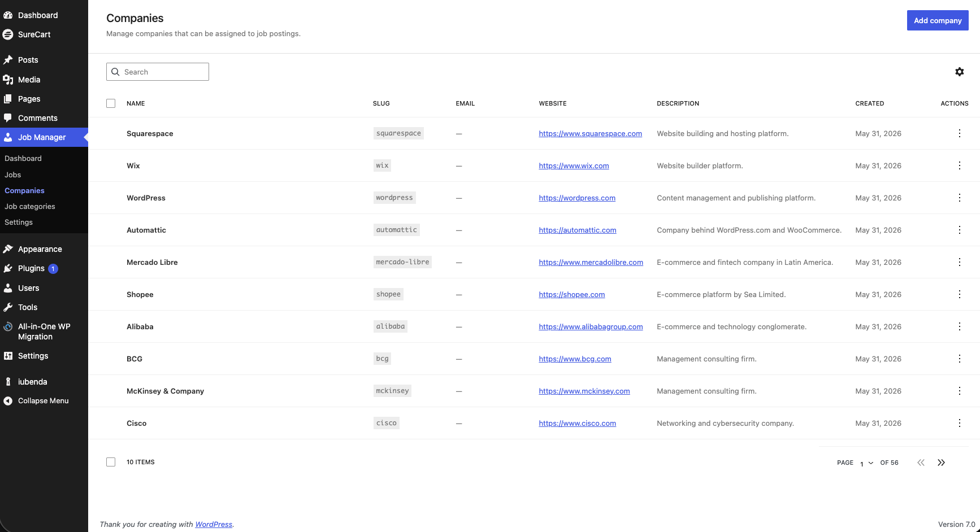Click the Mercado Libre company name
This screenshot has width=980, height=532.
(x=152, y=262)
